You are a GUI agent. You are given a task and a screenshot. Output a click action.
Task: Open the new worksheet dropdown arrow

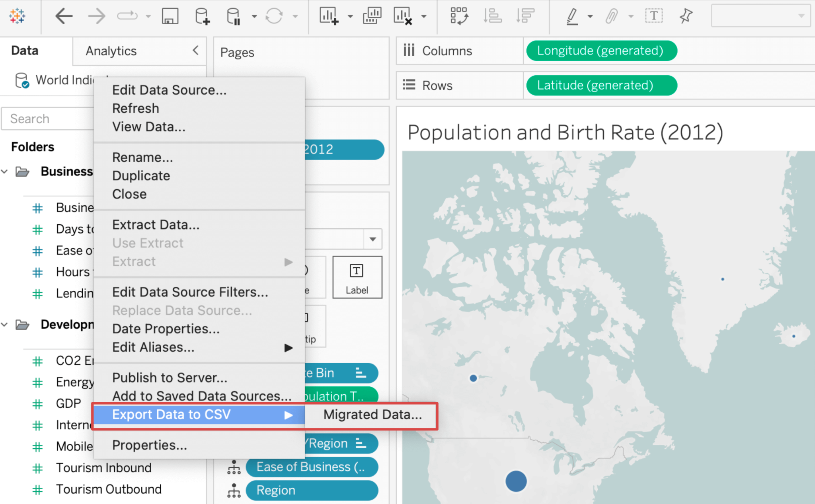pyautogui.click(x=349, y=17)
